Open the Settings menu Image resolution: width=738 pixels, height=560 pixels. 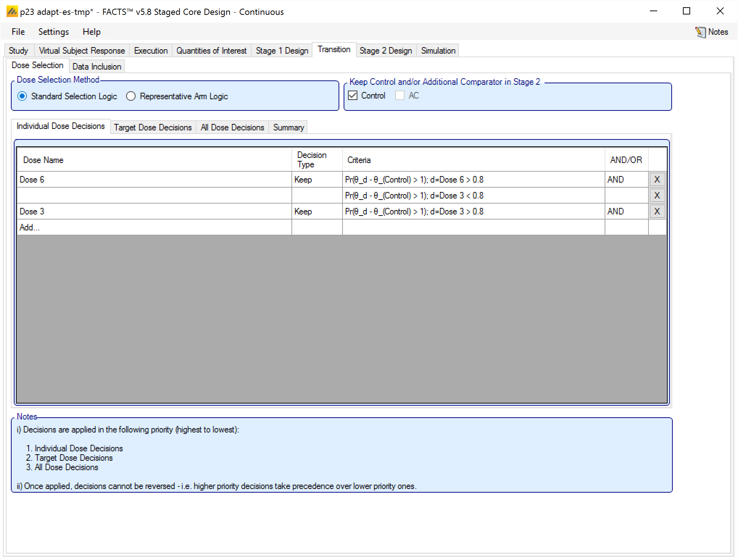[x=53, y=32]
